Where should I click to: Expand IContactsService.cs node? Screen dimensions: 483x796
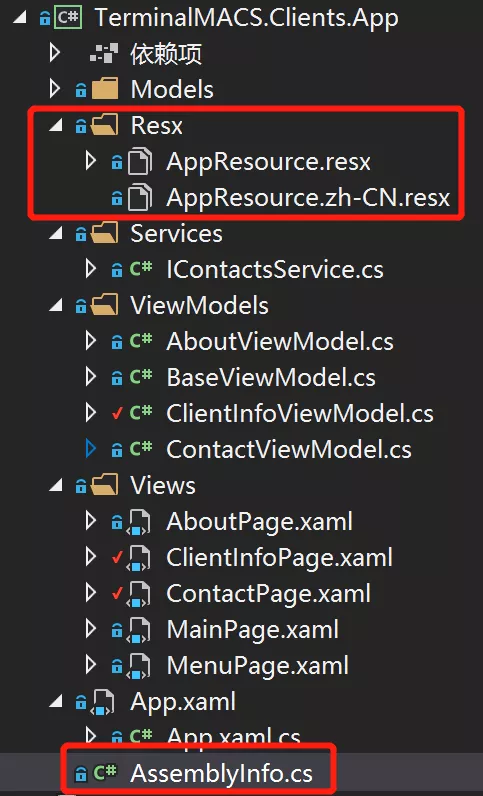(x=91, y=269)
